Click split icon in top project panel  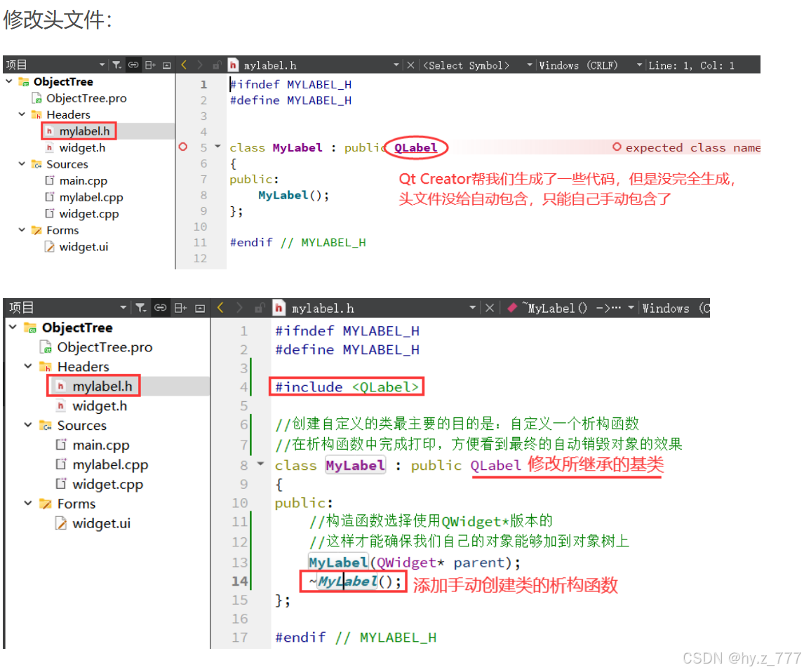150,65
